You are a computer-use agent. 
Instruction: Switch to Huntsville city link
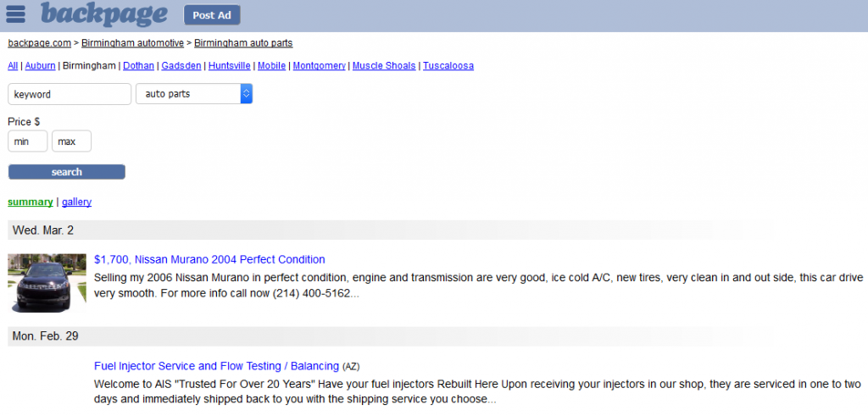(x=229, y=66)
